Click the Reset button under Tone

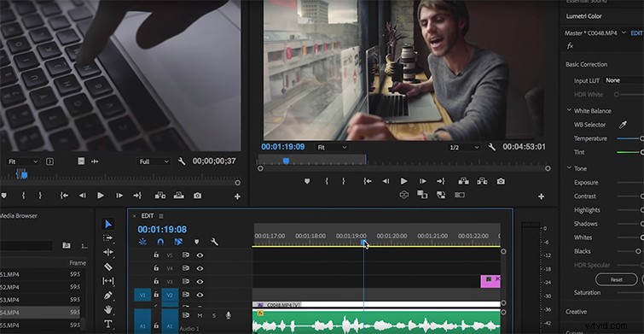click(x=617, y=279)
